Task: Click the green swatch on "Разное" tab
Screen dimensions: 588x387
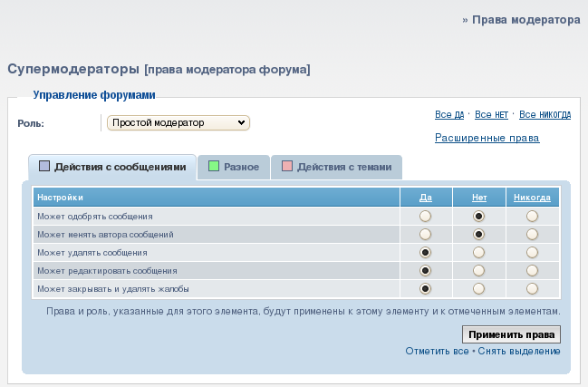Action: 214,167
